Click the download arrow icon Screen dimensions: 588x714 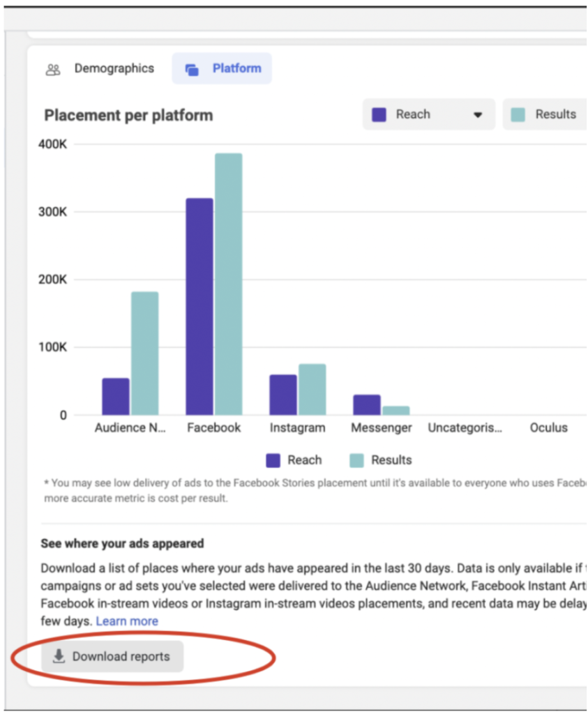pyautogui.click(x=59, y=656)
